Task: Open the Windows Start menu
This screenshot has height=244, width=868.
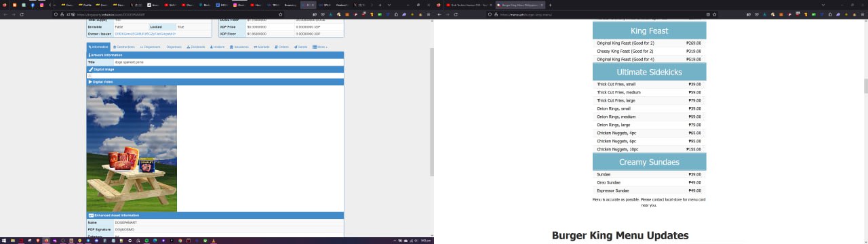Action: coord(4,240)
